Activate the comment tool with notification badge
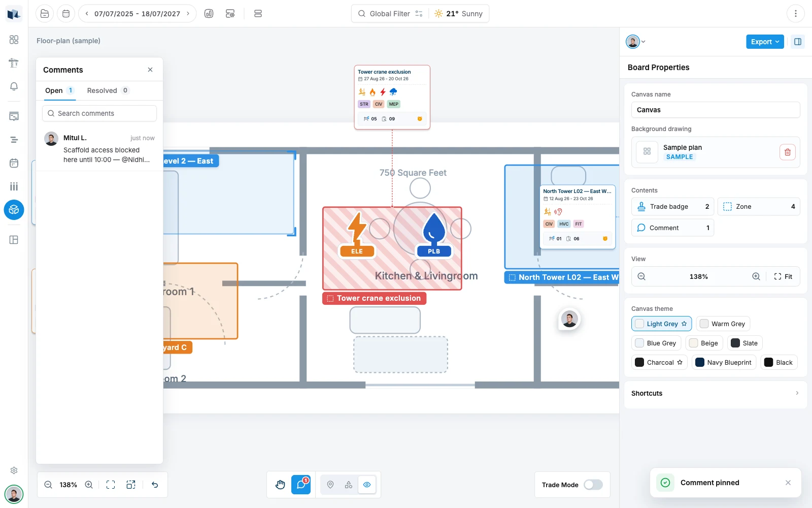 pos(301,485)
